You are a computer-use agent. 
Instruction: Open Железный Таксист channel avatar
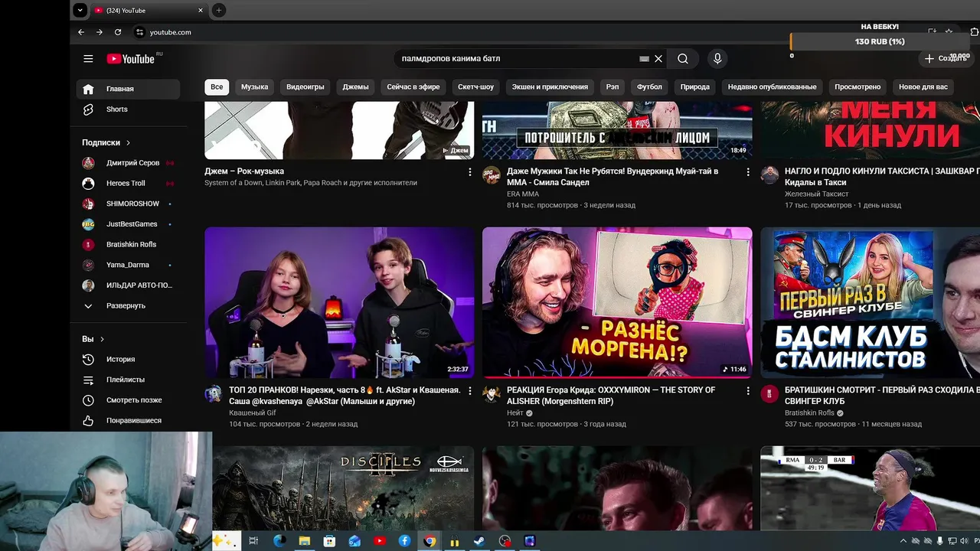[x=769, y=175]
